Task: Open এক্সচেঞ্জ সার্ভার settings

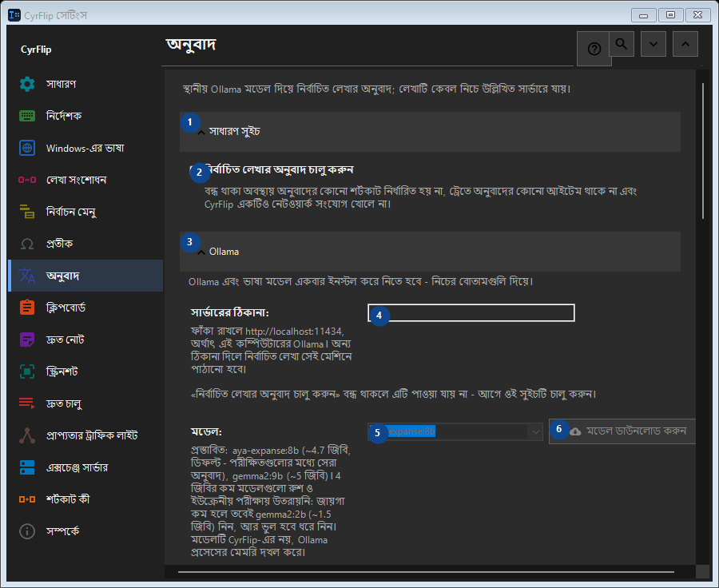Action: point(85,467)
